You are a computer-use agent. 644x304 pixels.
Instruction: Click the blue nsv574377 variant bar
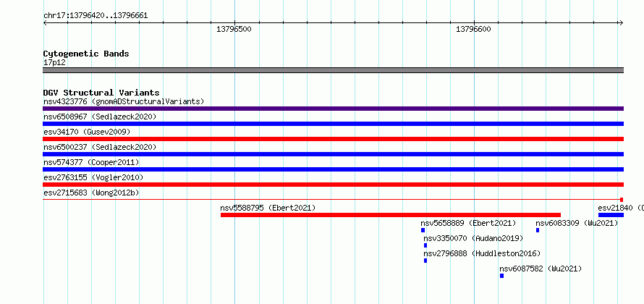(x=333, y=169)
